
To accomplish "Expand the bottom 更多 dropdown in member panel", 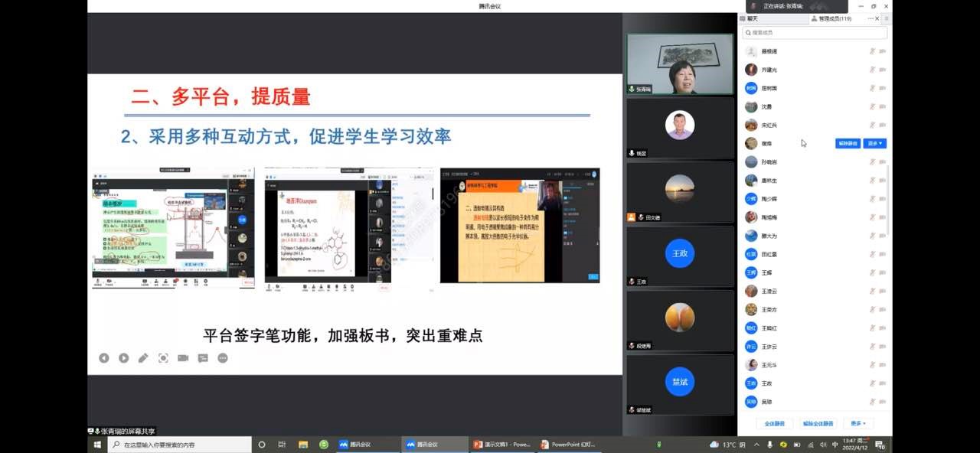I will click(x=857, y=424).
